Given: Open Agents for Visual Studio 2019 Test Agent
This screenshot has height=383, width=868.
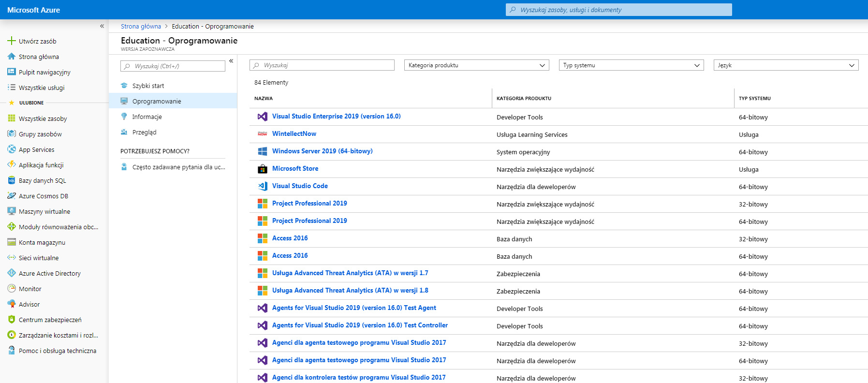Looking at the screenshot, I should [x=354, y=308].
